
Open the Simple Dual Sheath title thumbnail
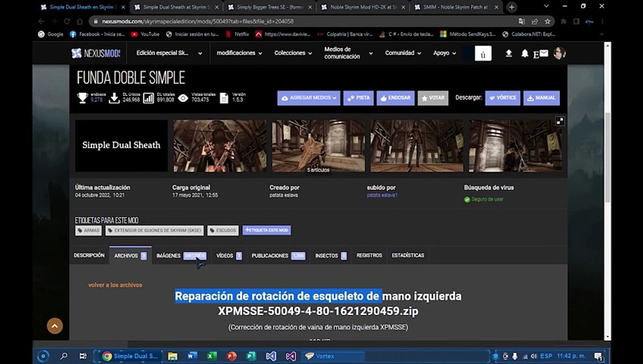pyautogui.click(x=121, y=146)
